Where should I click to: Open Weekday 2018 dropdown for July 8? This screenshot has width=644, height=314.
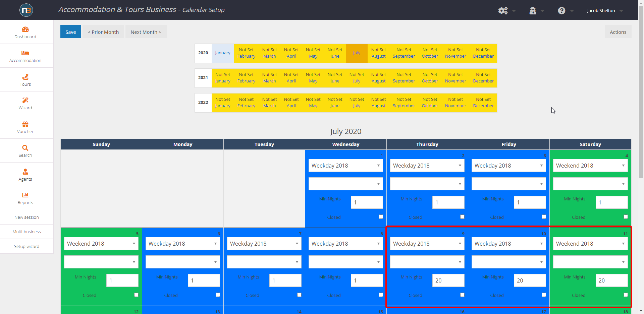345,244
